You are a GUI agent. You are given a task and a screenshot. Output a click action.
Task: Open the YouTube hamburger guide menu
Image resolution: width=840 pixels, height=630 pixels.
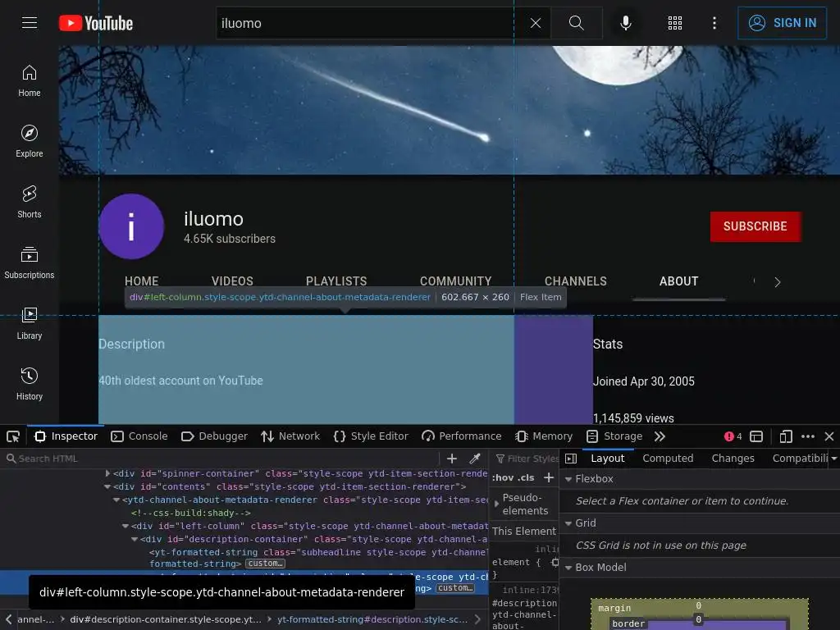[x=30, y=22]
